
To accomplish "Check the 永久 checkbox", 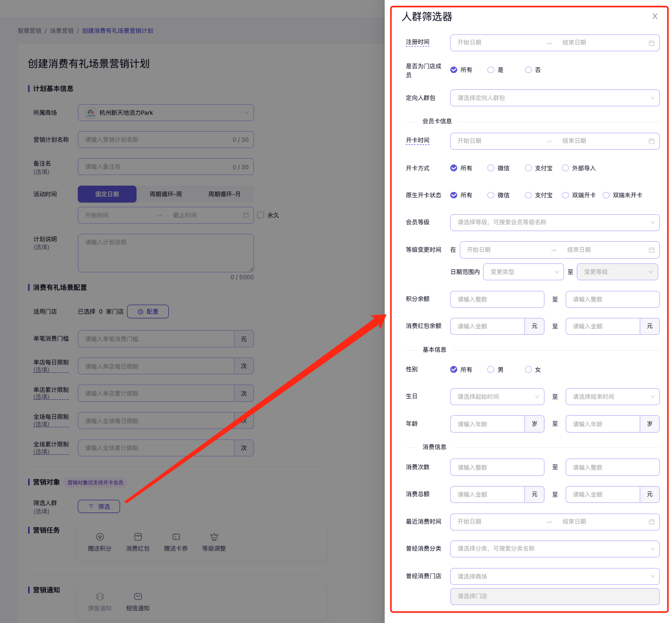I will [261, 215].
